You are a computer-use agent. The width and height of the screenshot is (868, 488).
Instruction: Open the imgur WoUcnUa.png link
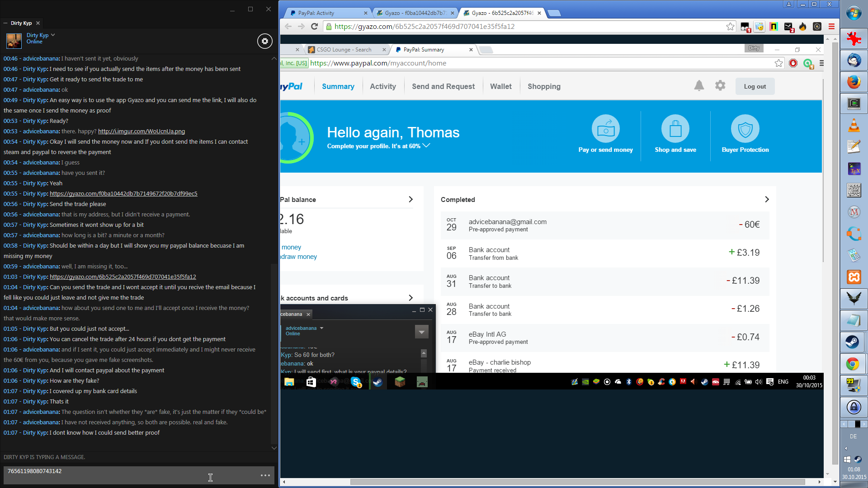point(142,131)
